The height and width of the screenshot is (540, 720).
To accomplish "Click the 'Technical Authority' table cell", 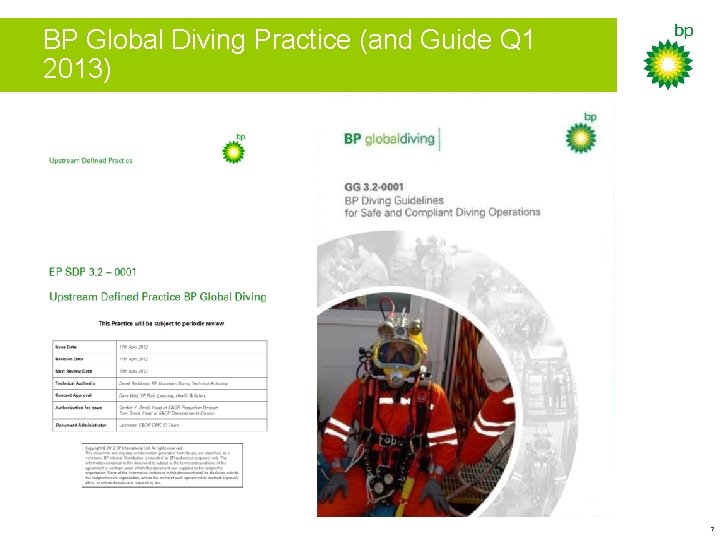I will pyautogui.click(x=84, y=383).
